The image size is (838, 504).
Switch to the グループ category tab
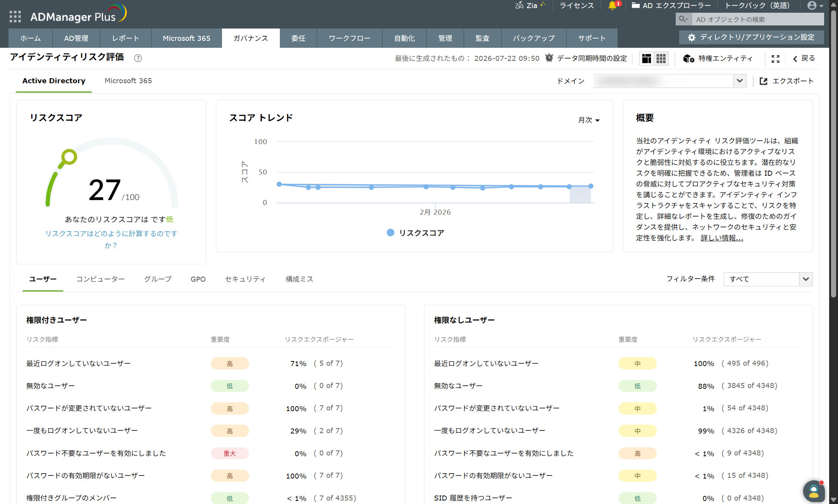tap(158, 279)
